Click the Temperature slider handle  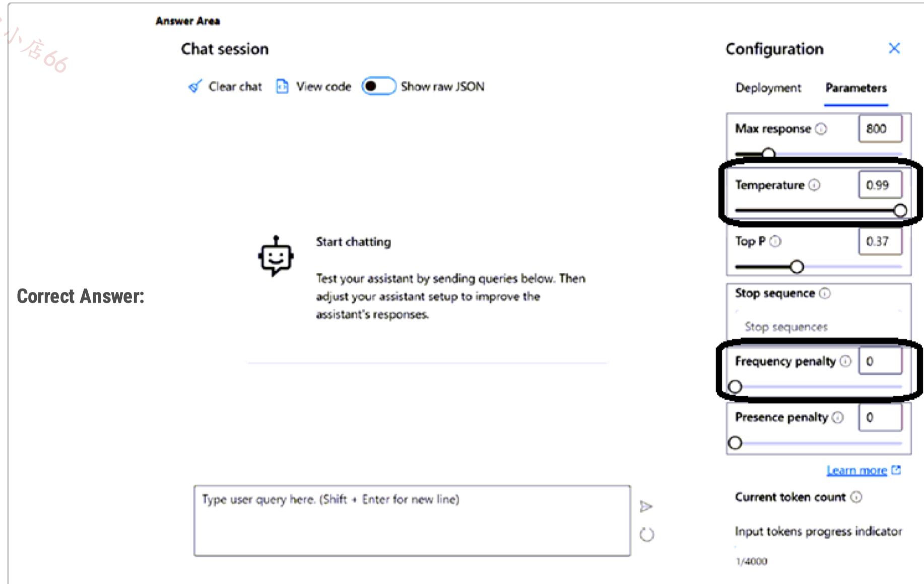(x=900, y=210)
